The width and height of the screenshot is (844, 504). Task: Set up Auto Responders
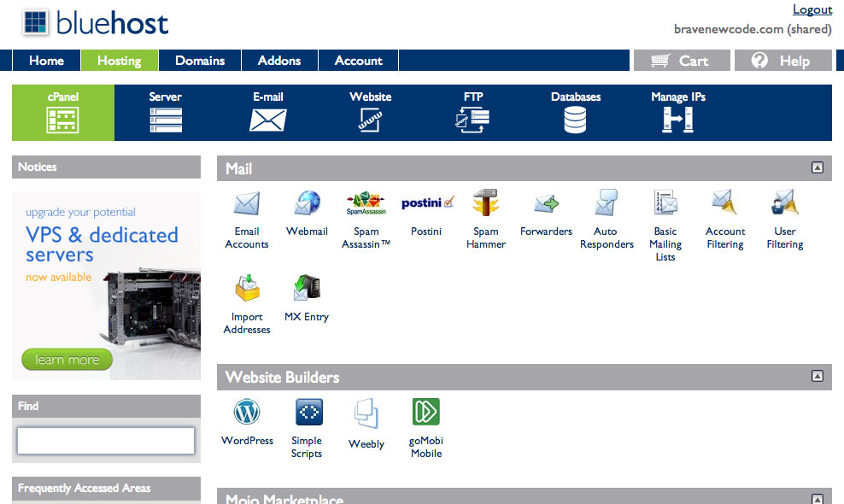click(605, 205)
